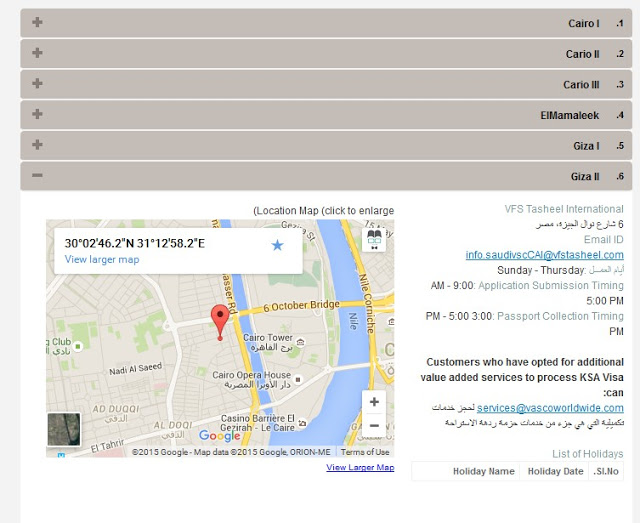640x523 pixels.
Task: Save location with the blue star icon
Action: click(x=277, y=245)
